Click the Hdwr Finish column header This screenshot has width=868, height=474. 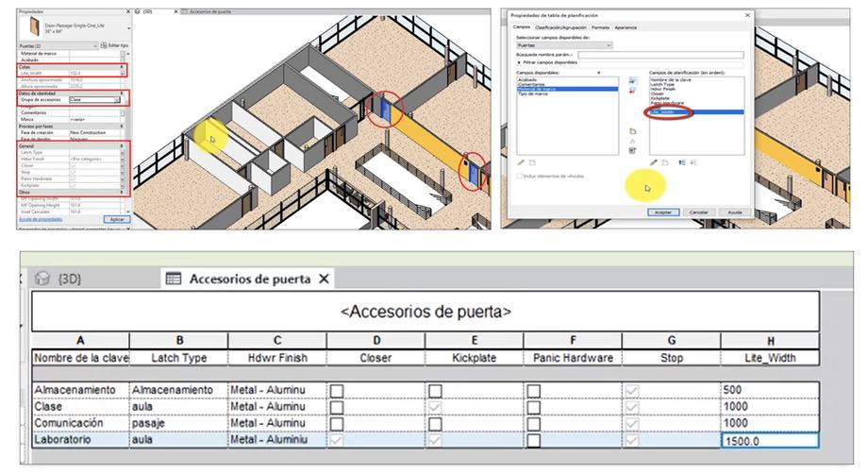pyautogui.click(x=277, y=358)
